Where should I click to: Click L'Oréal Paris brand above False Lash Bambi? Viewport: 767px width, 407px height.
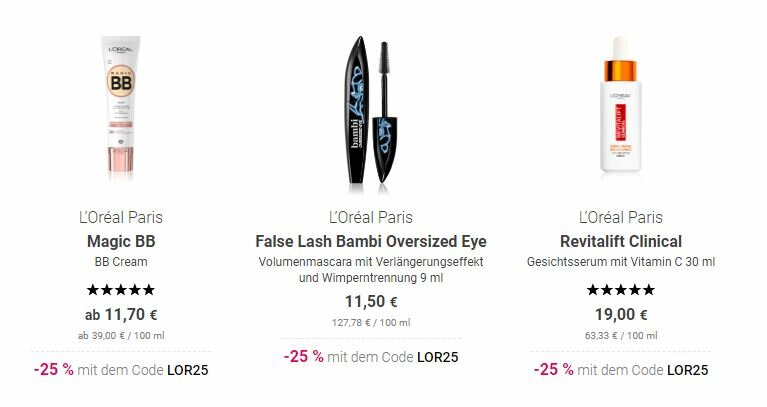pos(370,217)
